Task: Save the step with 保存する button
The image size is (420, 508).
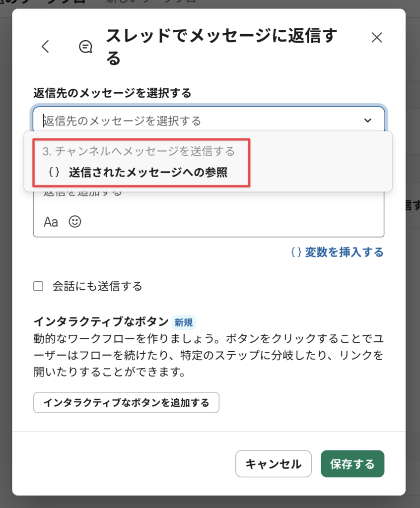Action: [352, 464]
